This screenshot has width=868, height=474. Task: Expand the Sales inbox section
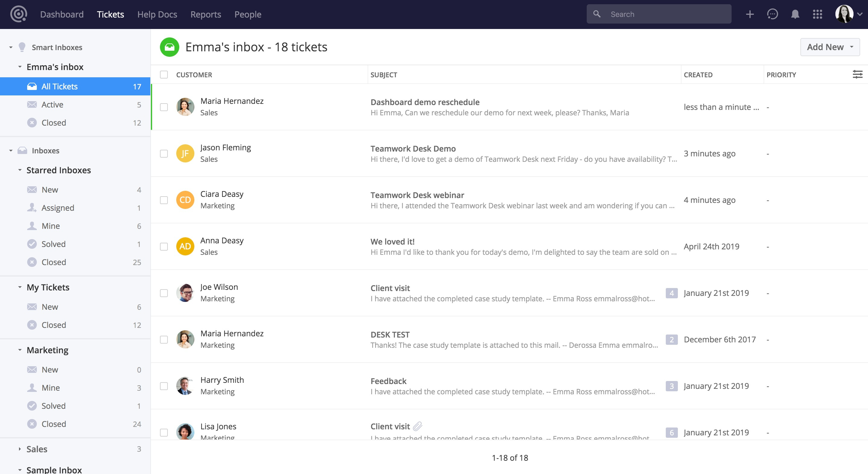coord(20,449)
